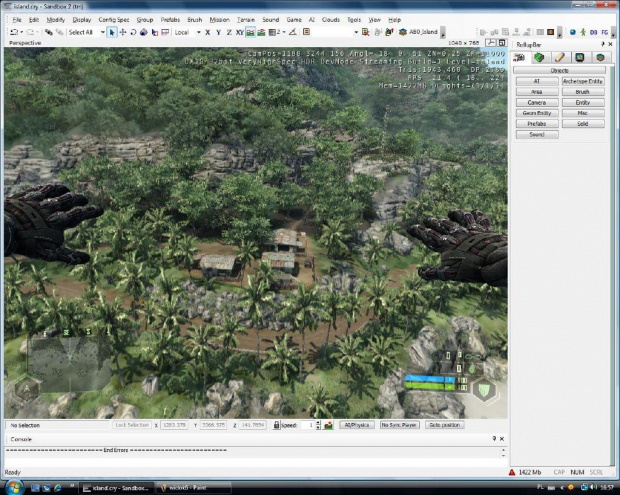Click the Goto position button
The width and height of the screenshot is (620, 495).
445,425
